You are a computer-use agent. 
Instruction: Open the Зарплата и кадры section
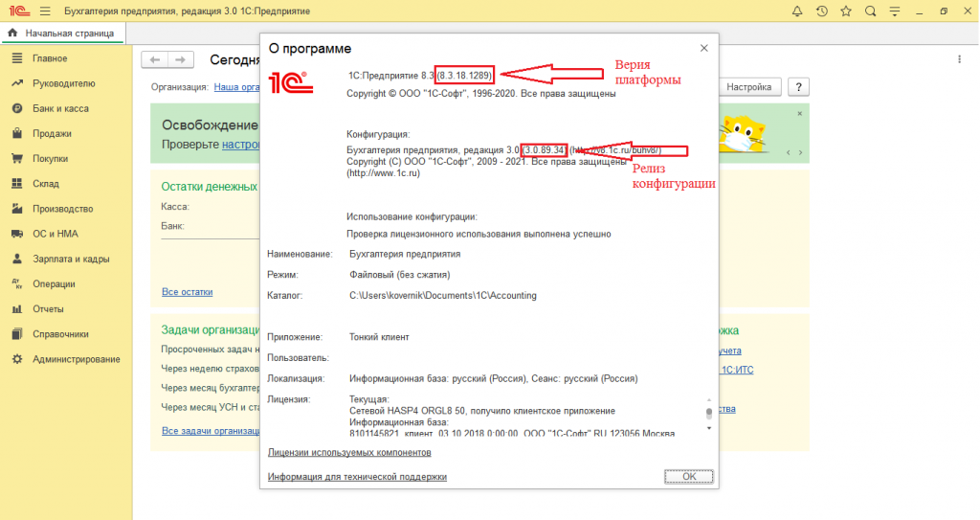(70, 259)
